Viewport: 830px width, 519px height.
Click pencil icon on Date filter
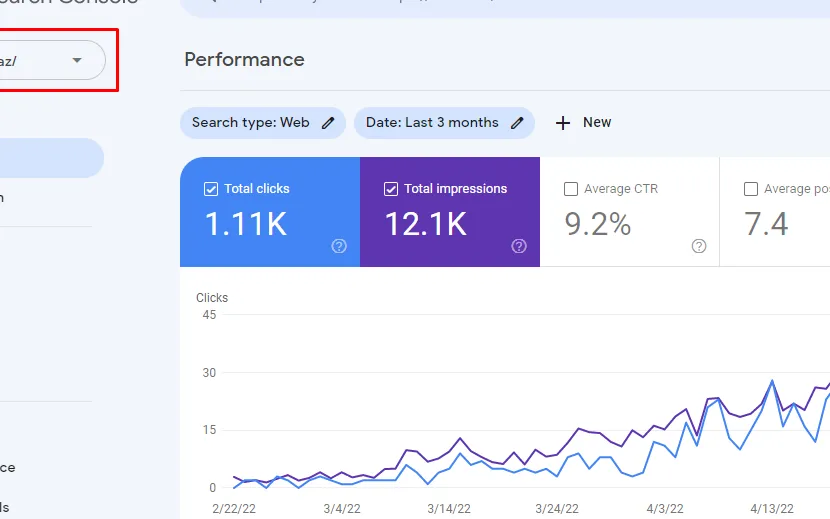click(x=517, y=123)
